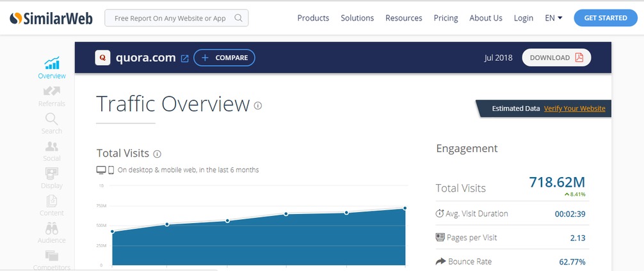This screenshot has width=644, height=271.
Task: Click the 00:02:39 duration value
Action: (x=570, y=214)
